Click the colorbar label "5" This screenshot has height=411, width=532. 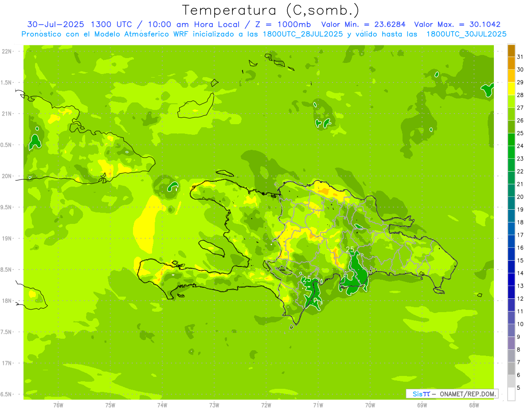[x=519, y=388]
